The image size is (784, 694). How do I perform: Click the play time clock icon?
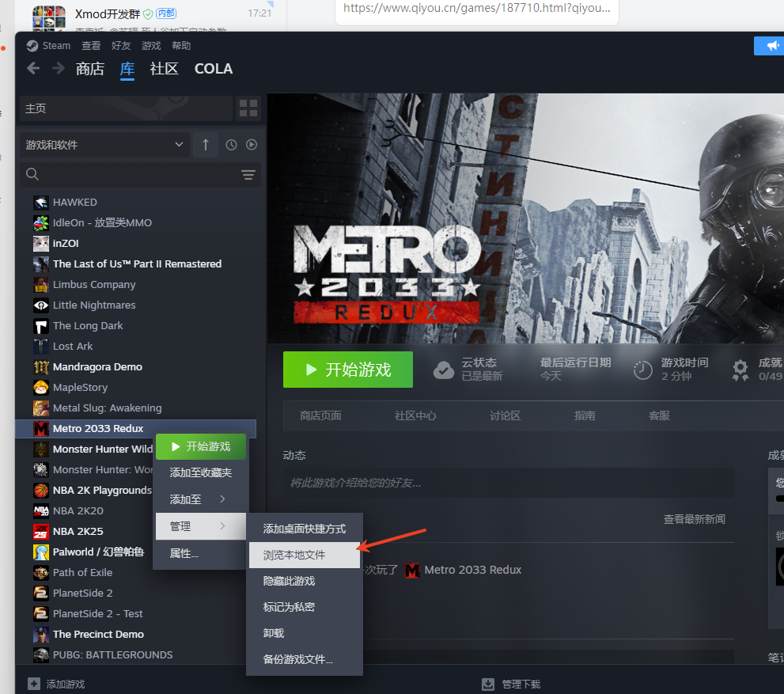point(643,370)
